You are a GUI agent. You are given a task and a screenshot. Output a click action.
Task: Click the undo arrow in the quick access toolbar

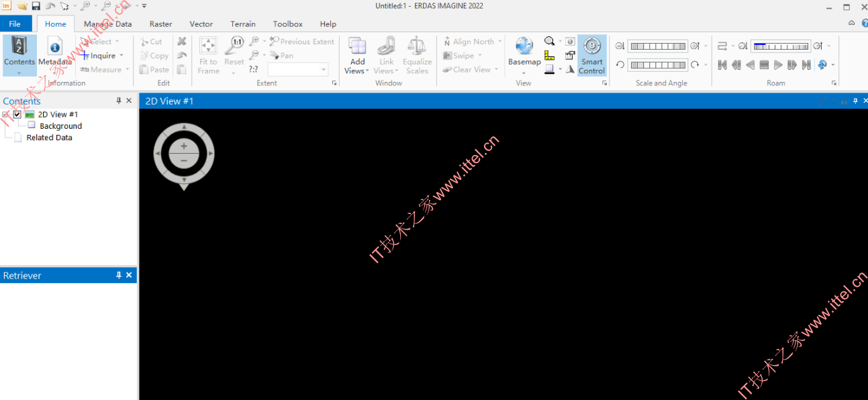[x=50, y=6]
